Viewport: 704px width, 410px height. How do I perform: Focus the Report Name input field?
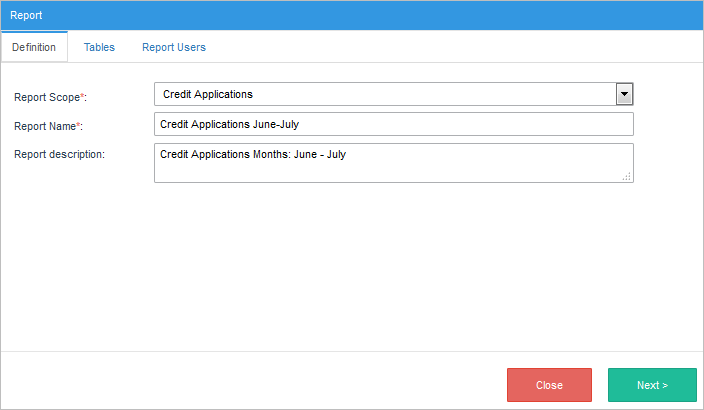click(394, 124)
